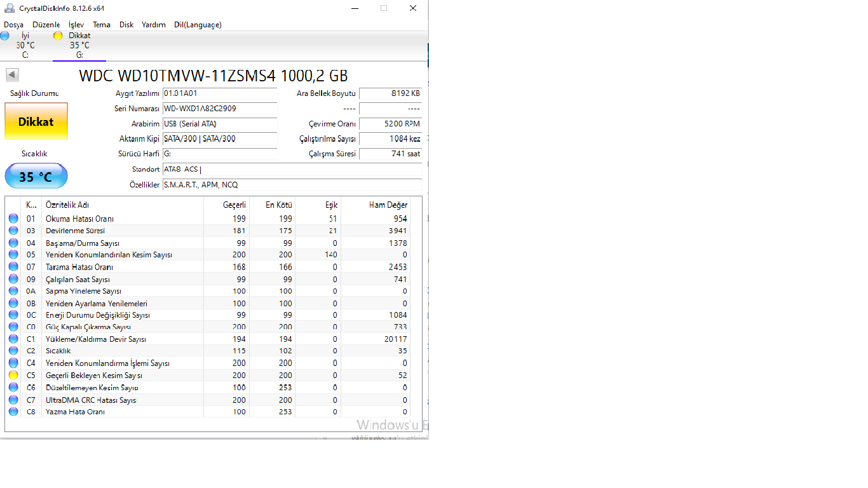Screen dimensions: 868x488
Task: Click the Sürücü Harfi G: field
Action: [x=220, y=154]
